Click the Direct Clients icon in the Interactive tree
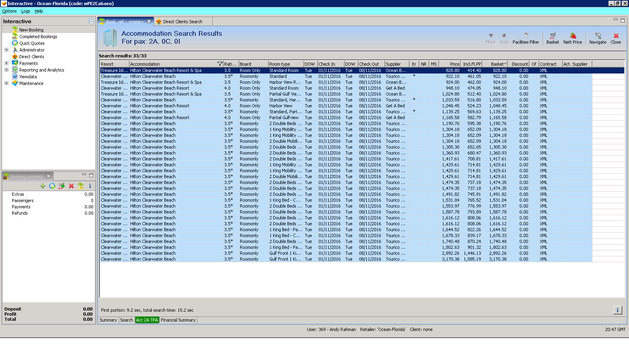The width and height of the screenshot is (629, 364). pyautogui.click(x=15, y=56)
